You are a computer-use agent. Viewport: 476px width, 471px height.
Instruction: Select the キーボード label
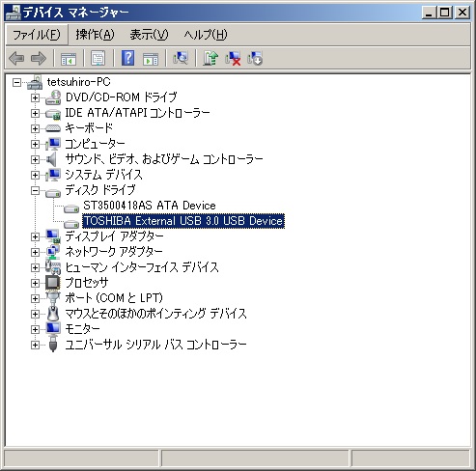coord(89,128)
